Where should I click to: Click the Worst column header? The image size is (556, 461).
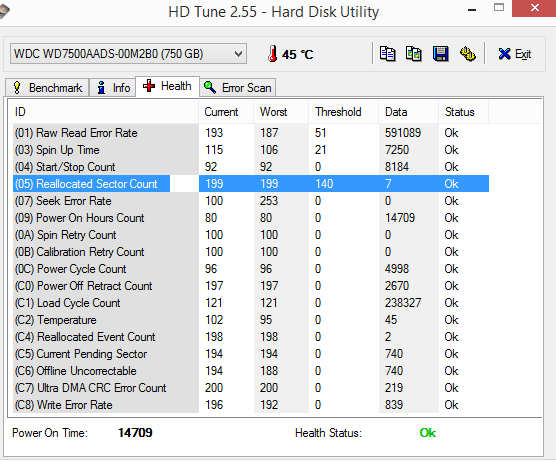[281, 112]
